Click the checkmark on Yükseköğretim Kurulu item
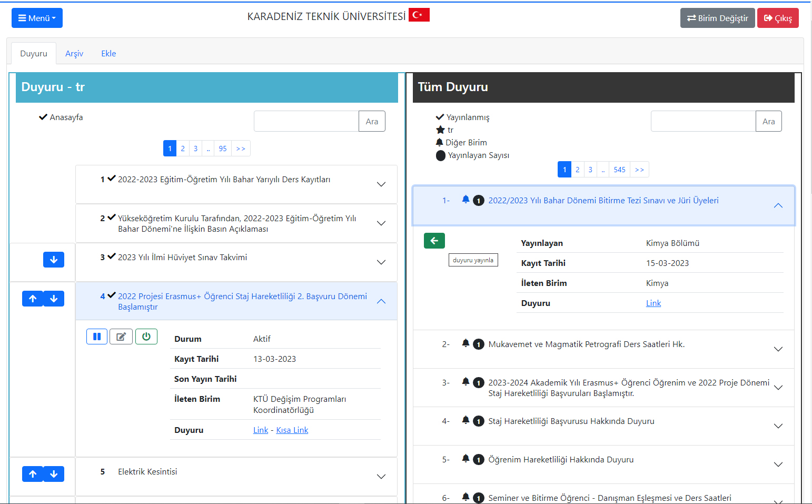812x504 pixels. [x=112, y=218]
